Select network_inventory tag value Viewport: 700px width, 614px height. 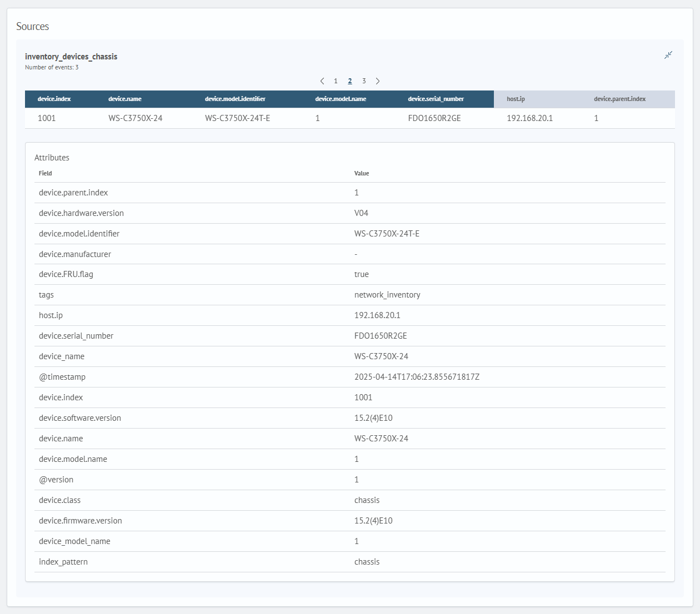[x=387, y=295]
